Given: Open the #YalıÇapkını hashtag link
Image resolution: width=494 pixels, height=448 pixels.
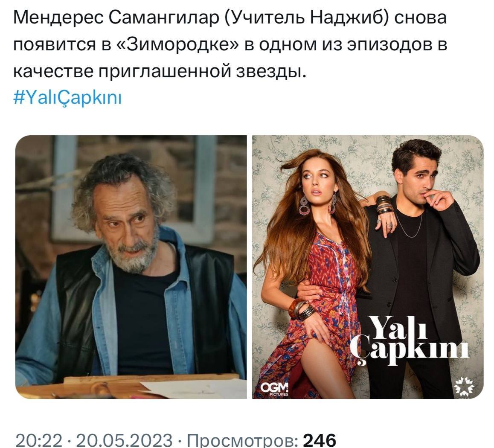Looking at the screenshot, I should [x=67, y=97].
